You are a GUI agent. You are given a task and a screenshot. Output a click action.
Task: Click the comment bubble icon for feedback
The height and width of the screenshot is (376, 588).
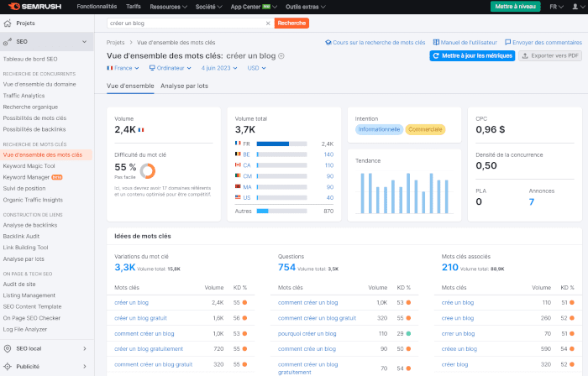tap(507, 42)
